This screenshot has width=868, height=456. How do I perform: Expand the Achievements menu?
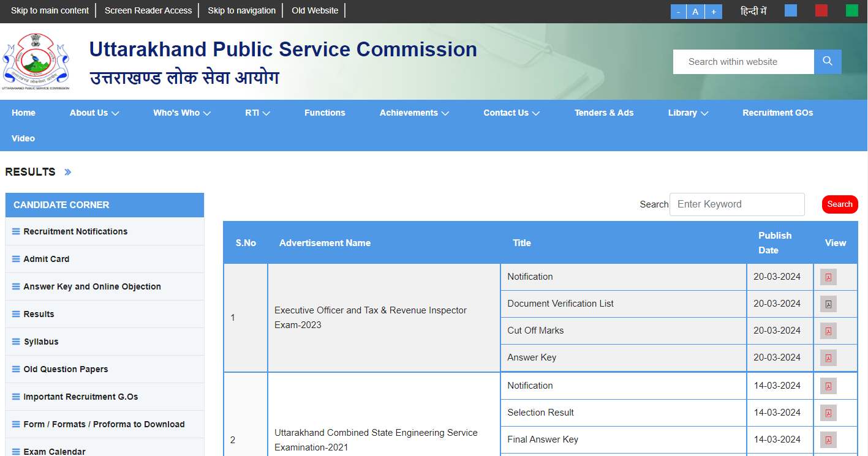coord(414,113)
